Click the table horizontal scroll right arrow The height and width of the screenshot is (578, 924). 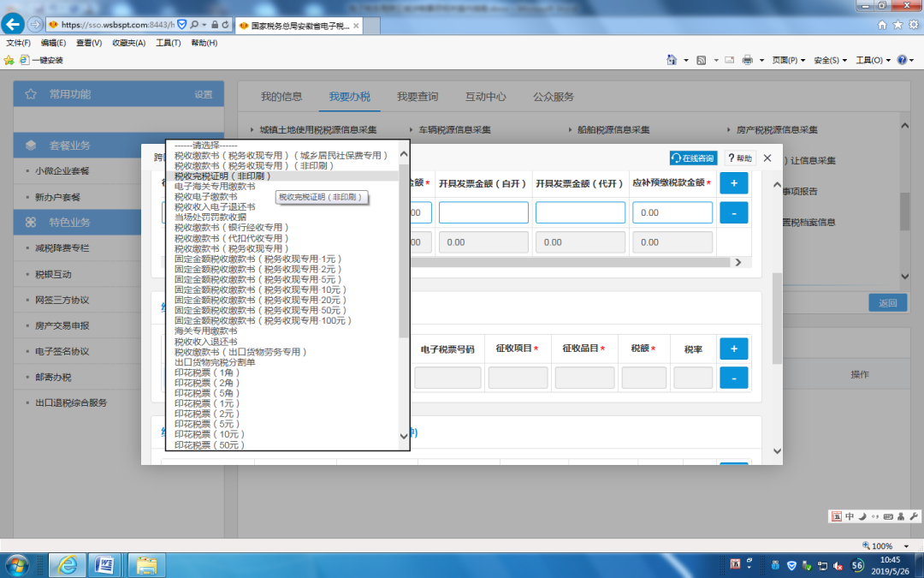click(x=737, y=262)
